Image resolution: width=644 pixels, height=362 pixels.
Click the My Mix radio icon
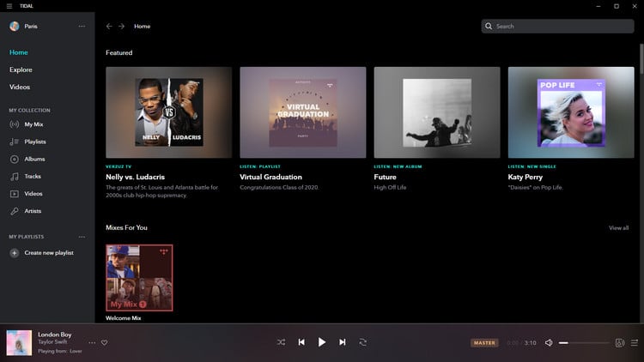point(15,124)
